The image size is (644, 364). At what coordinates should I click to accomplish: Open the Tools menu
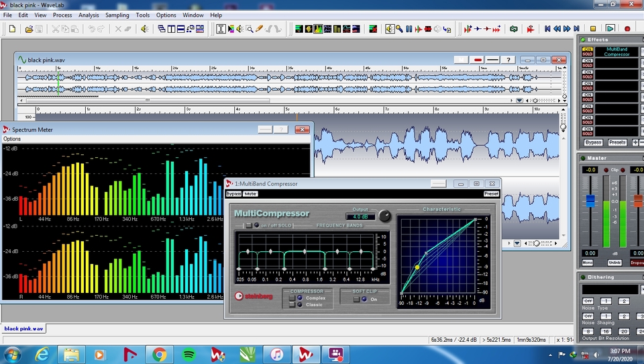(142, 15)
